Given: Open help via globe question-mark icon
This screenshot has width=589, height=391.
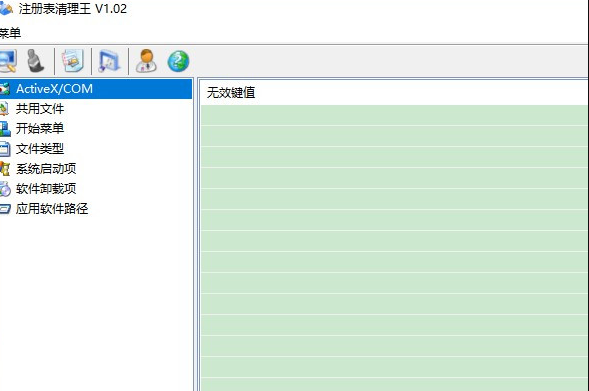Looking at the screenshot, I should [x=178, y=61].
